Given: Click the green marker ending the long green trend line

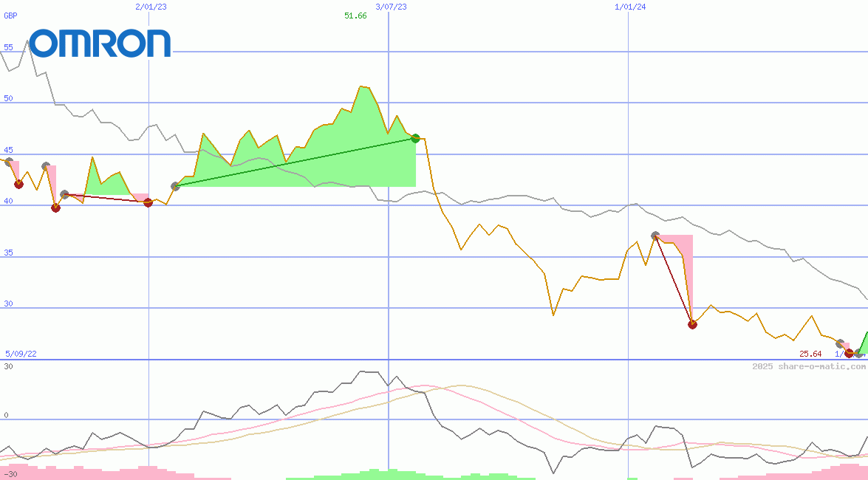Looking at the screenshot, I should coord(415,138).
